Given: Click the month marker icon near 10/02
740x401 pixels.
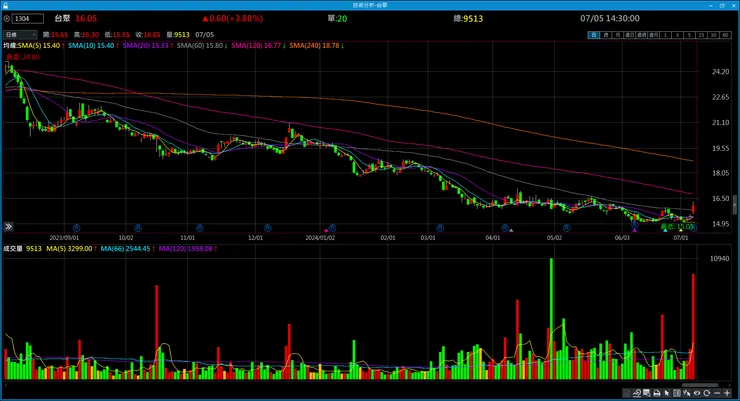Looking at the screenshot, I should click(138, 228).
